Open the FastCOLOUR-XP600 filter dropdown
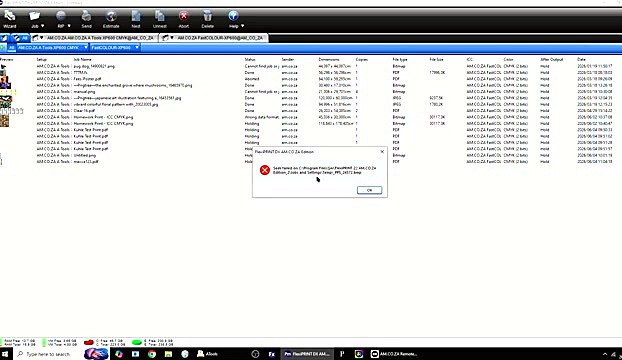622x360 pixels. (137, 48)
